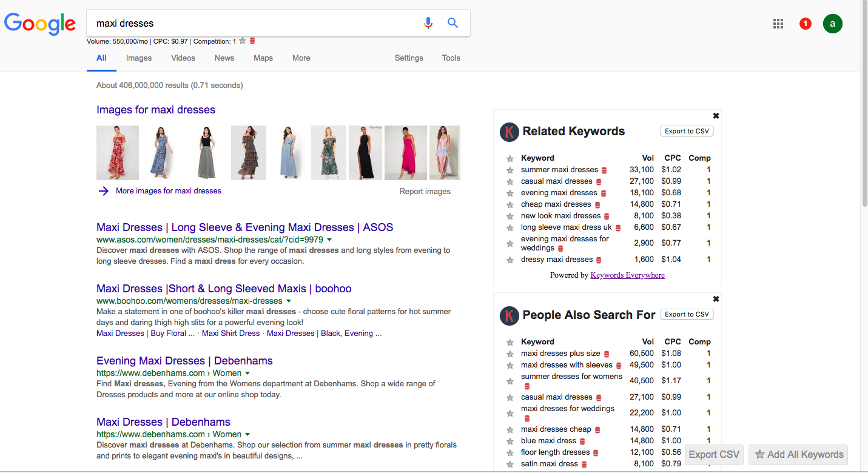Click database icon next to cheap maxi dresses
The width and height of the screenshot is (868, 473).
pos(597,205)
